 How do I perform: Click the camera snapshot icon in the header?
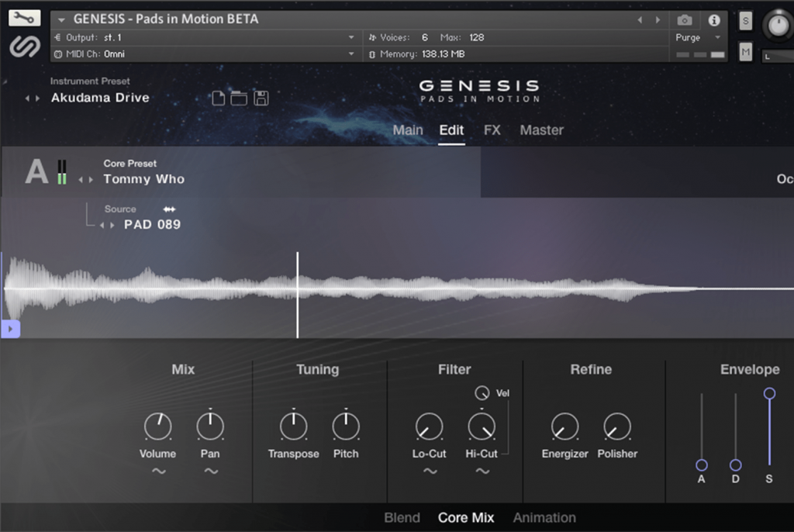[x=684, y=21]
